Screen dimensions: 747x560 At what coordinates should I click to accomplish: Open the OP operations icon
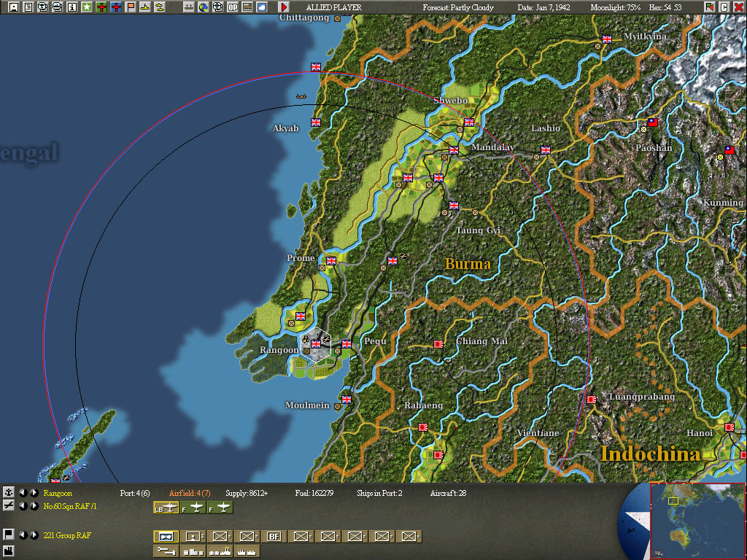point(233,7)
